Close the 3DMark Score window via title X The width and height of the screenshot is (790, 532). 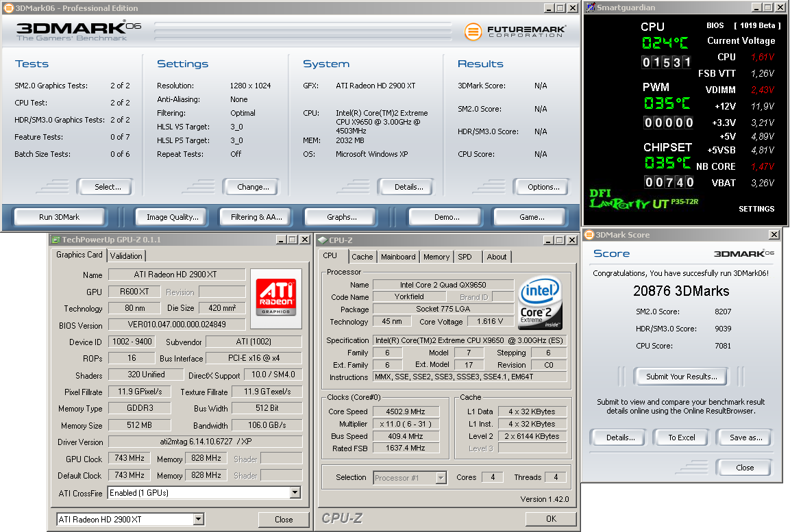click(774, 235)
